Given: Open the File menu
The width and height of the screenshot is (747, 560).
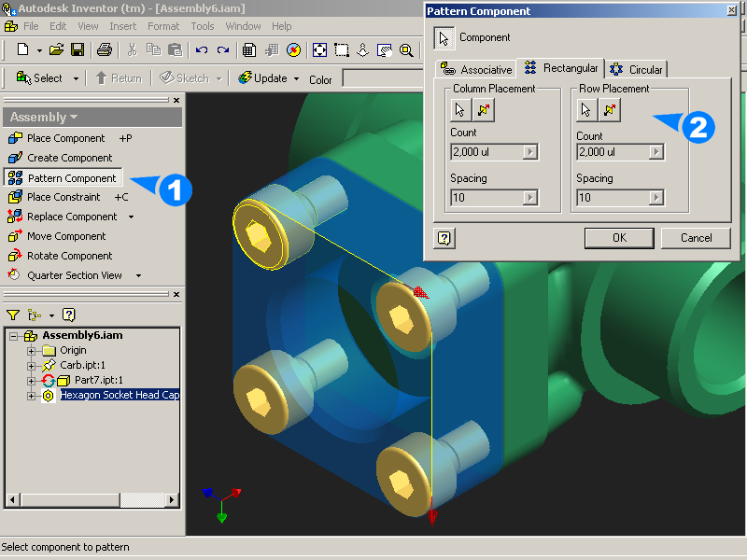Looking at the screenshot, I should (31, 26).
